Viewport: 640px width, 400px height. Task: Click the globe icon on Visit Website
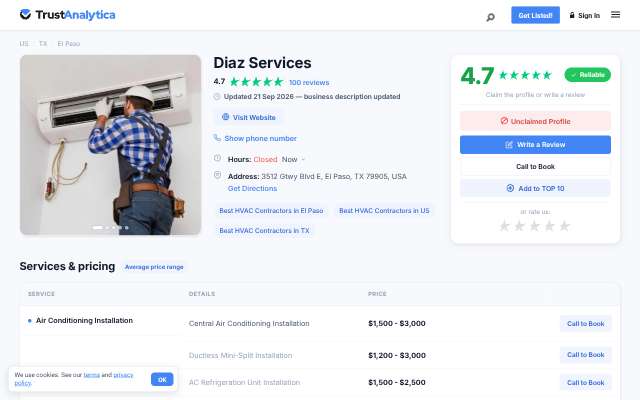(225, 117)
